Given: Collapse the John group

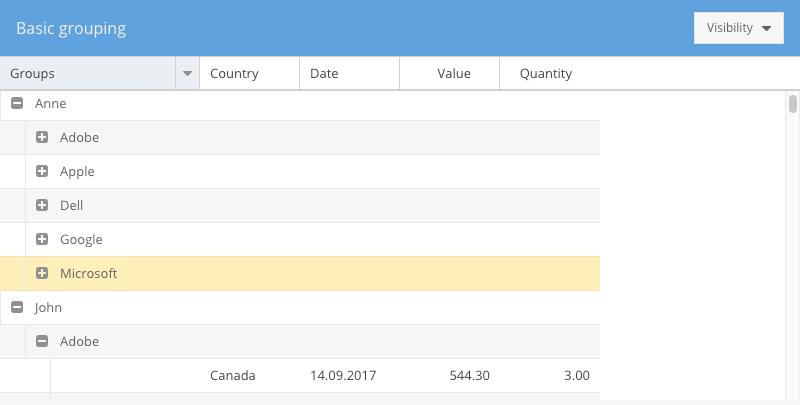Looking at the screenshot, I should point(17,307).
